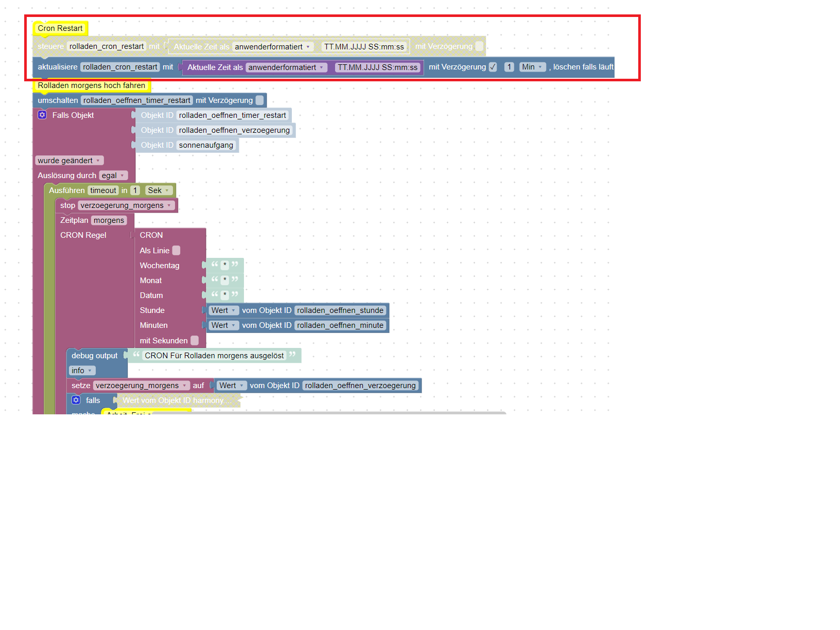Open 'verzoegerung_morgens' dropdown in the stop block

pos(126,205)
